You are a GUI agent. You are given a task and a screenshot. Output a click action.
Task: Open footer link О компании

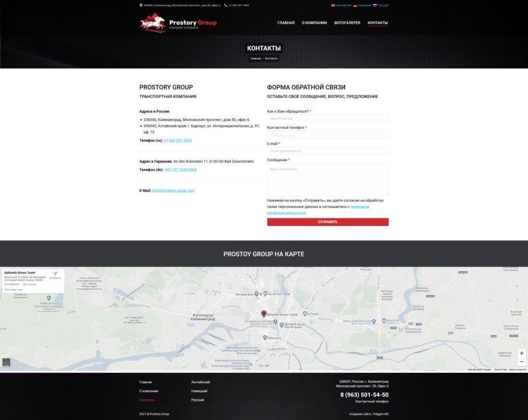point(148,391)
